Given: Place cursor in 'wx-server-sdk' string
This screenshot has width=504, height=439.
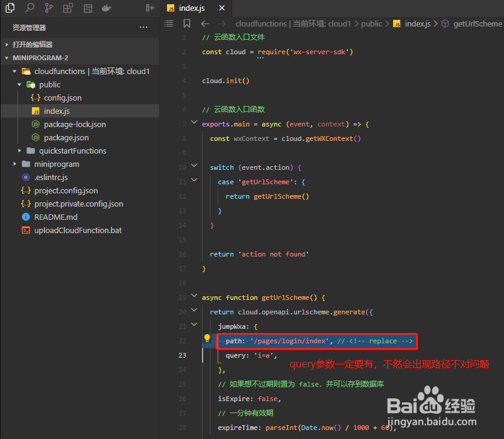Looking at the screenshot, I should coord(319,52).
